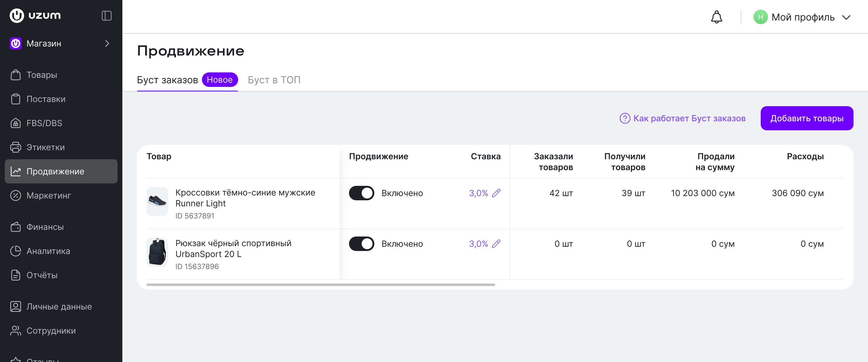
Task: Click the FBS/DBS icon
Action: coord(15,123)
